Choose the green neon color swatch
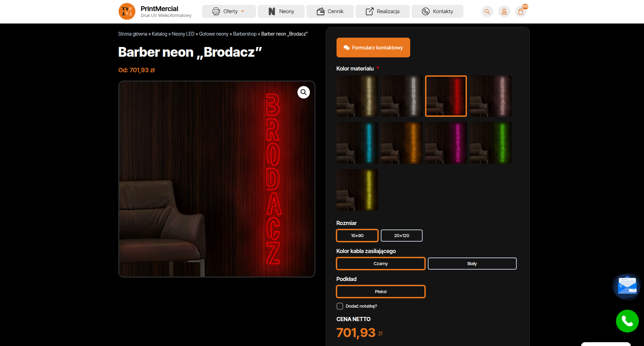 (x=490, y=143)
